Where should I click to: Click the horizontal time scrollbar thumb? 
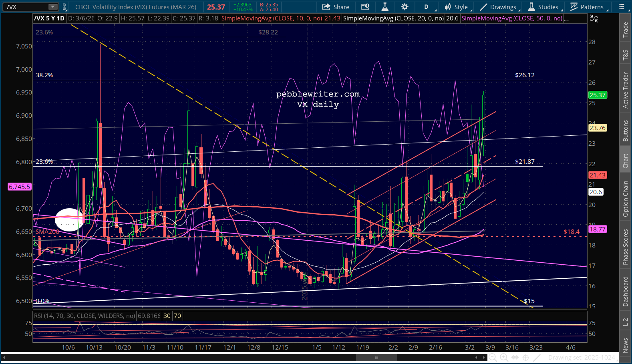[x=376, y=358]
